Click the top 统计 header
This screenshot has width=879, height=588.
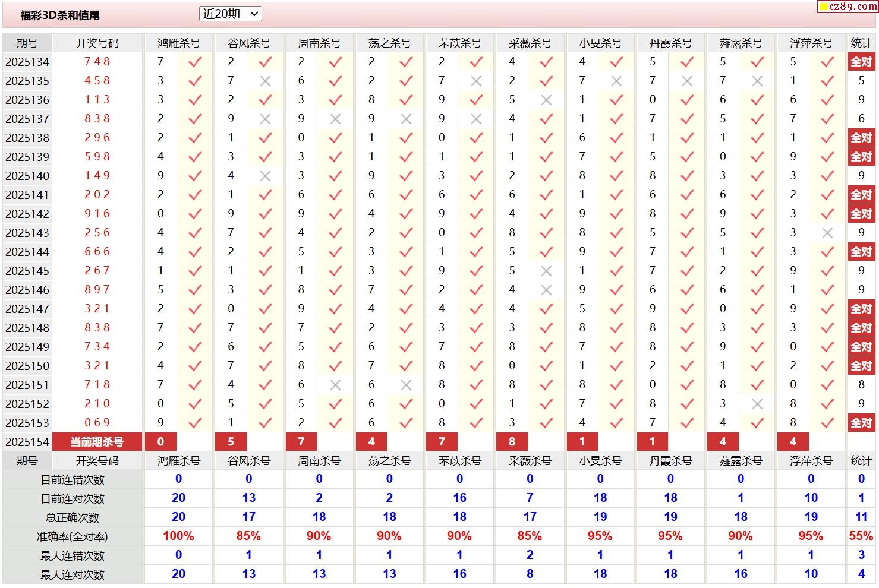(x=861, y=43)
